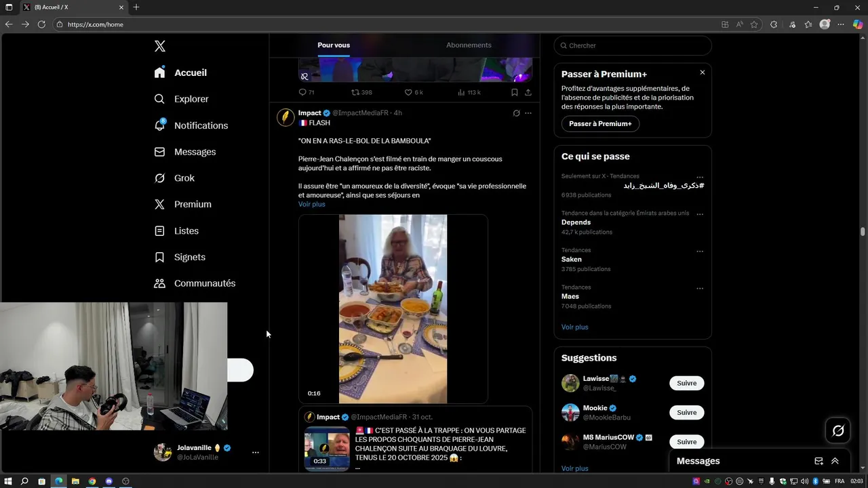
Task: Dismiss the Passer à Premium+ card
Action: (703, 73)
